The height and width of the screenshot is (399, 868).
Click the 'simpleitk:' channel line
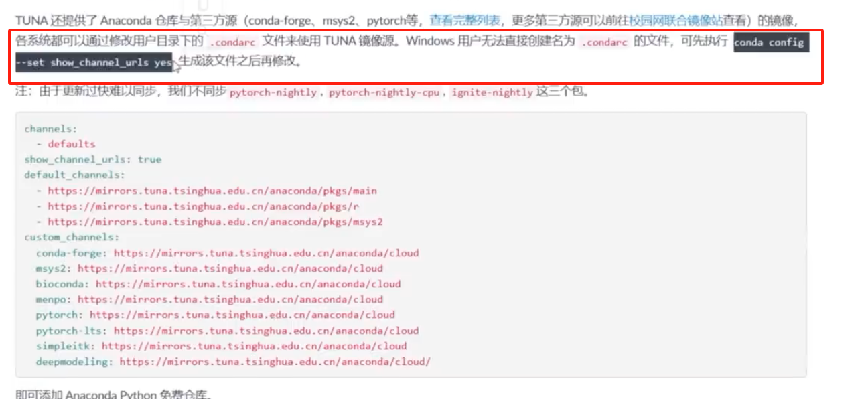pyautogui.click(x=222, y=346)
